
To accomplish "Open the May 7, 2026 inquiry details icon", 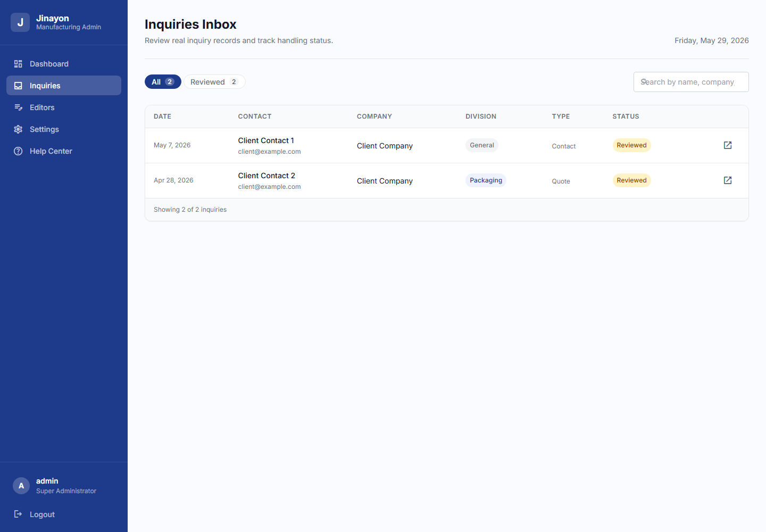I will 728,145.
